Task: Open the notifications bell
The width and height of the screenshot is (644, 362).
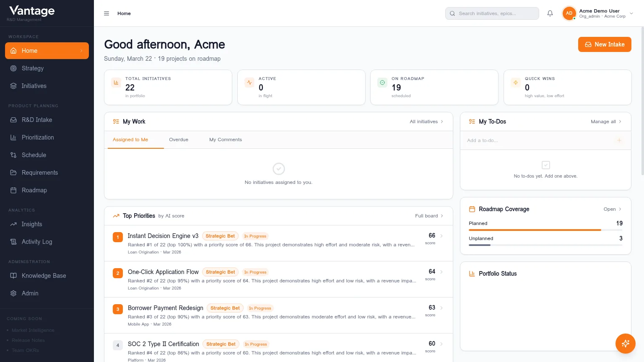Action: tap(550, 13)
